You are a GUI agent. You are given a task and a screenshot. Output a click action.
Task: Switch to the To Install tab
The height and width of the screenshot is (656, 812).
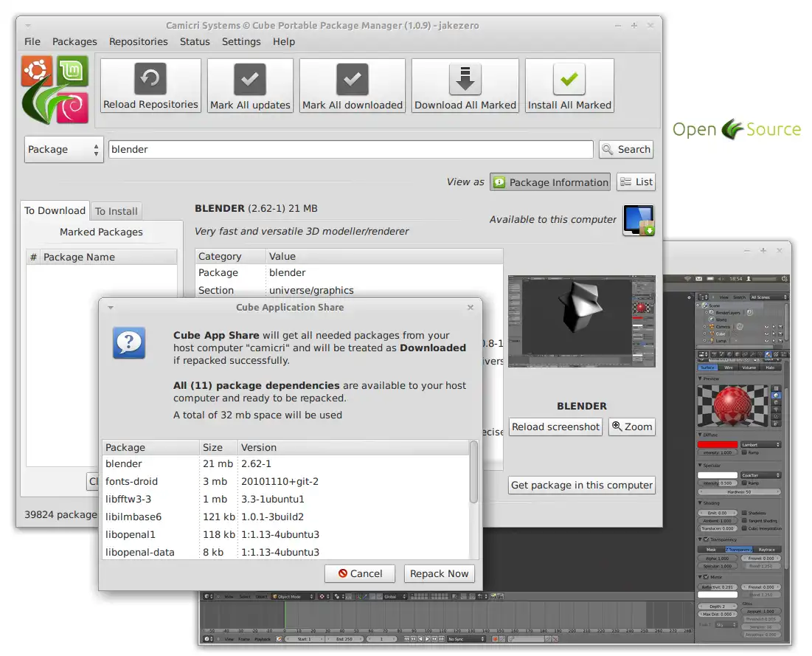[116, 211]
